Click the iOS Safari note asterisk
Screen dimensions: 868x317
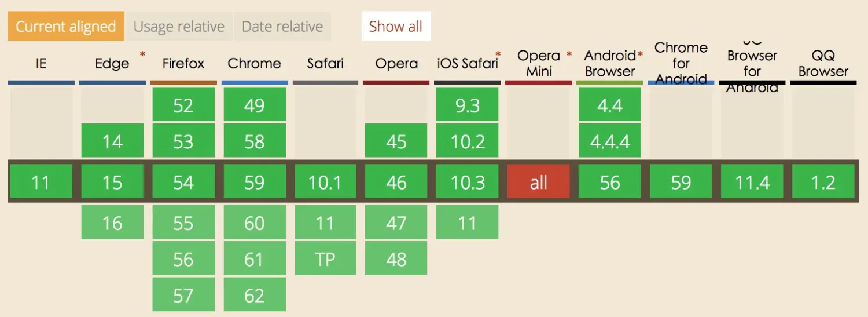coord(498,54)
